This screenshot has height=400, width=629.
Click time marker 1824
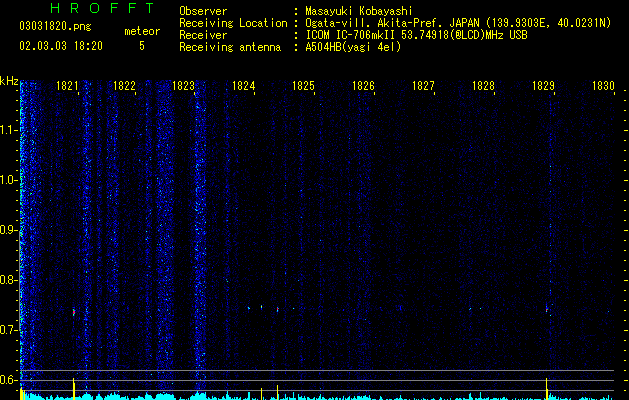[243, 86]
